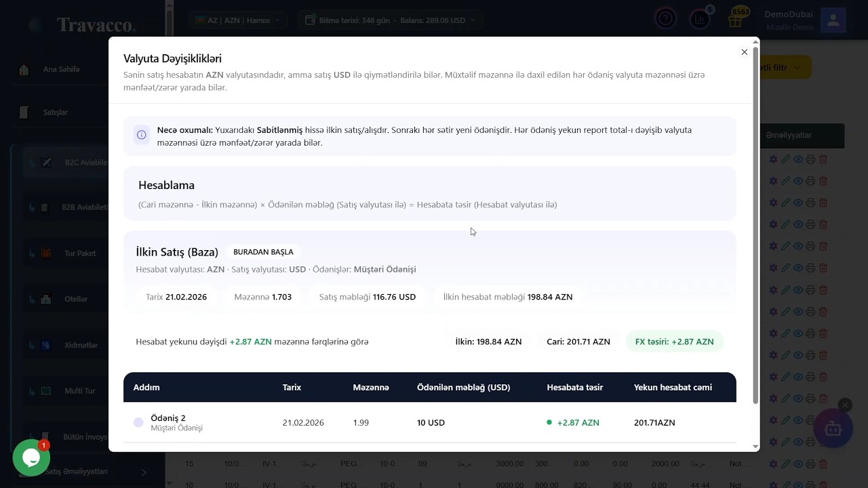Click the 10 USD cell in Ödəniş 2 row
Viewport: 868px width, 488px height.
431,422
